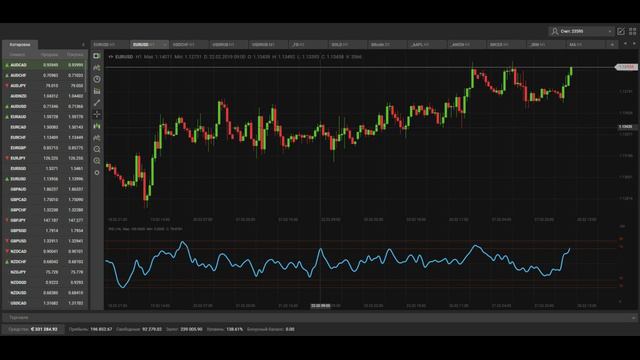Open the indicators icon below new order

[x=97, y=68]
